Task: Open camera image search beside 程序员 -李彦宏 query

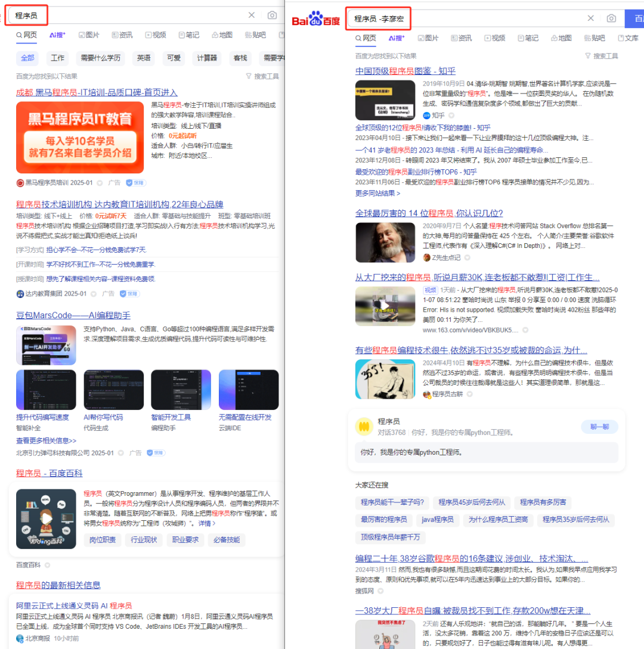Action: (x=611, y=18)
